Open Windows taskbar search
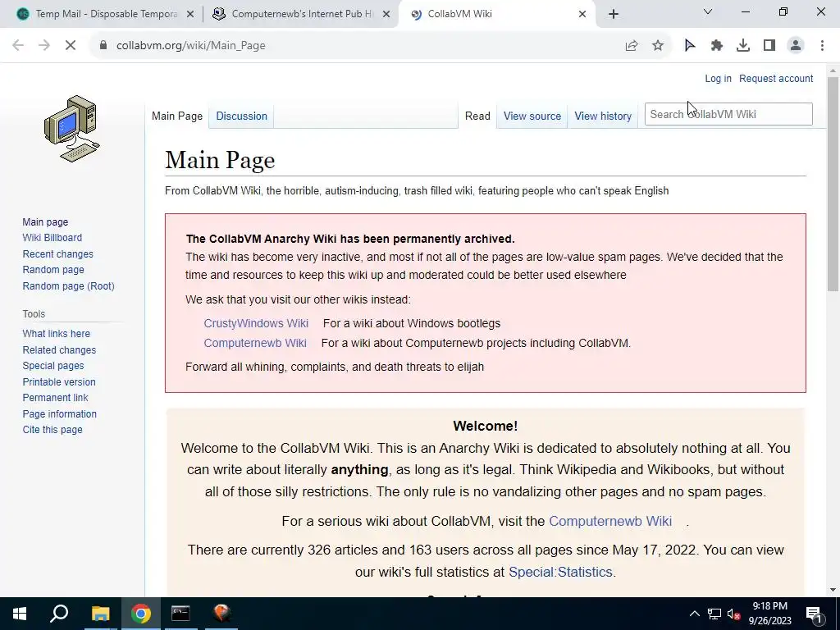840x630 pixels. pos(59,614)
